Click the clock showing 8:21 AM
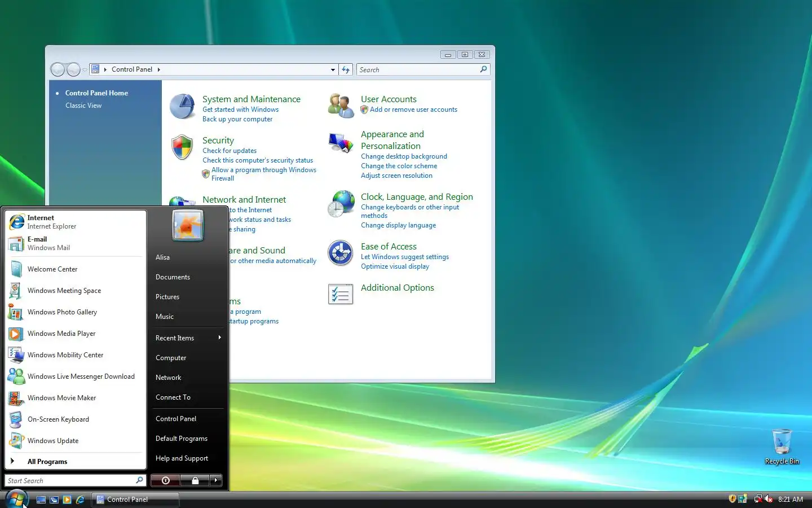812x508 pixels. (x=791, y=500)
